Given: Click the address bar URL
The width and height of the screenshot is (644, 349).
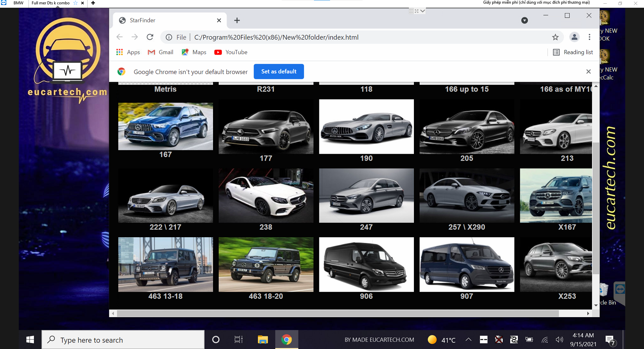Looking at the screenshot, I should [x=276, y=37].
